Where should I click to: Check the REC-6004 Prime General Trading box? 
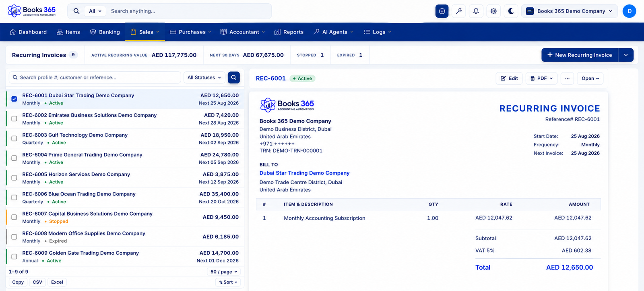(14, 158)
